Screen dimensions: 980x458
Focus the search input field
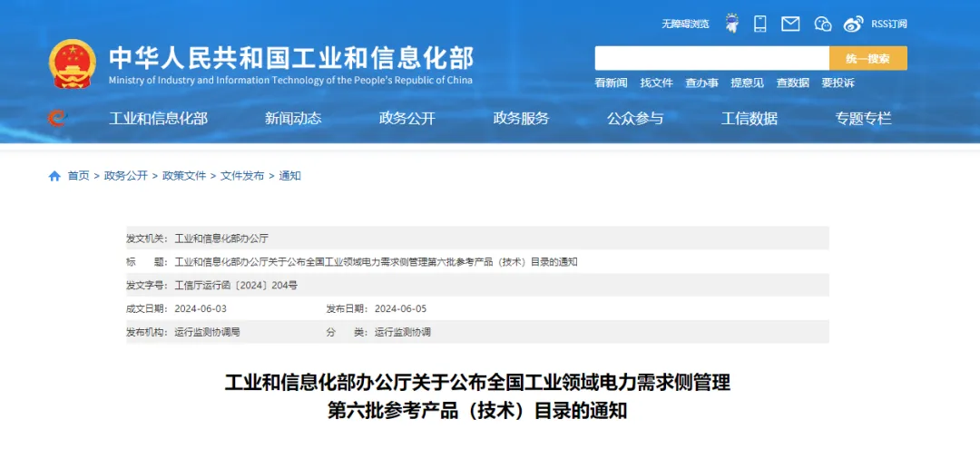point(711,58)
